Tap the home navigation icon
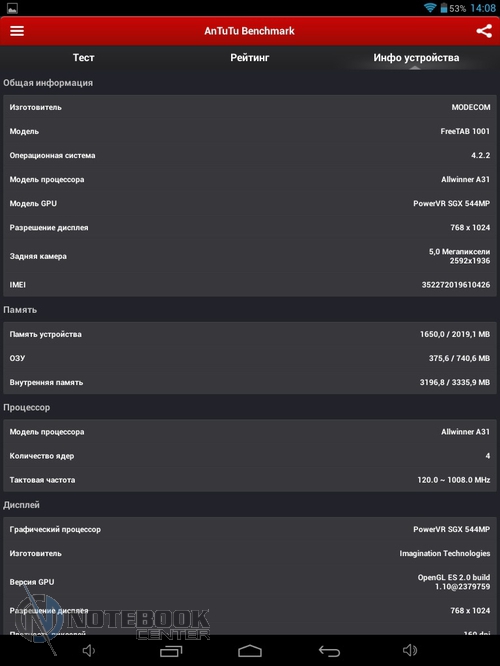The width and height of the screenshot is (500, 666). 250,651
